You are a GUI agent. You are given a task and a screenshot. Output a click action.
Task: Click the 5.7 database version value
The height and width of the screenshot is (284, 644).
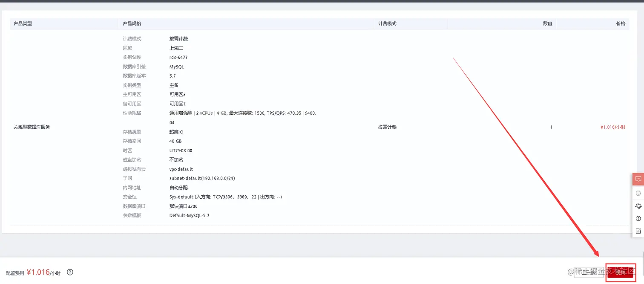172,76
